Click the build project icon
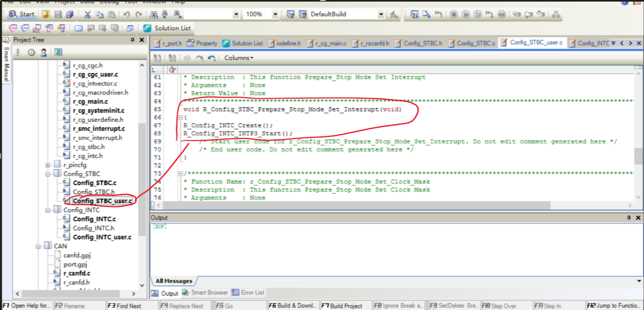The image size is (644, 310). (x=291, y=14)
